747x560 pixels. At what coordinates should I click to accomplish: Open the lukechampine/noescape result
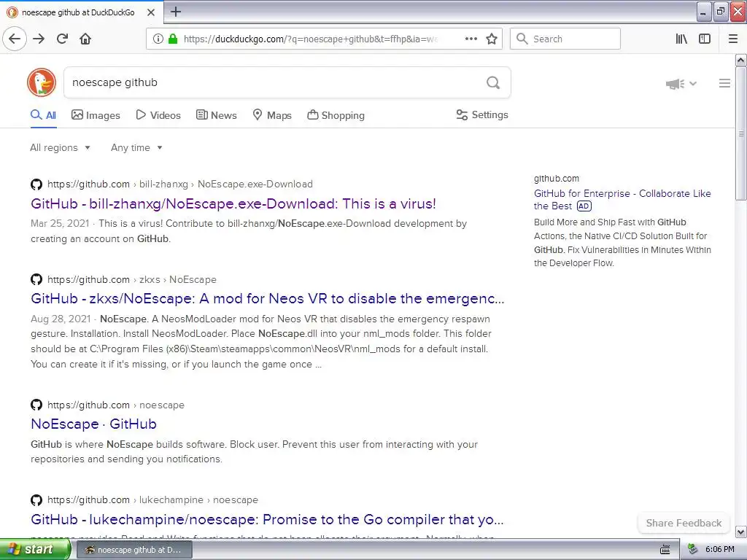pos(267,519)
